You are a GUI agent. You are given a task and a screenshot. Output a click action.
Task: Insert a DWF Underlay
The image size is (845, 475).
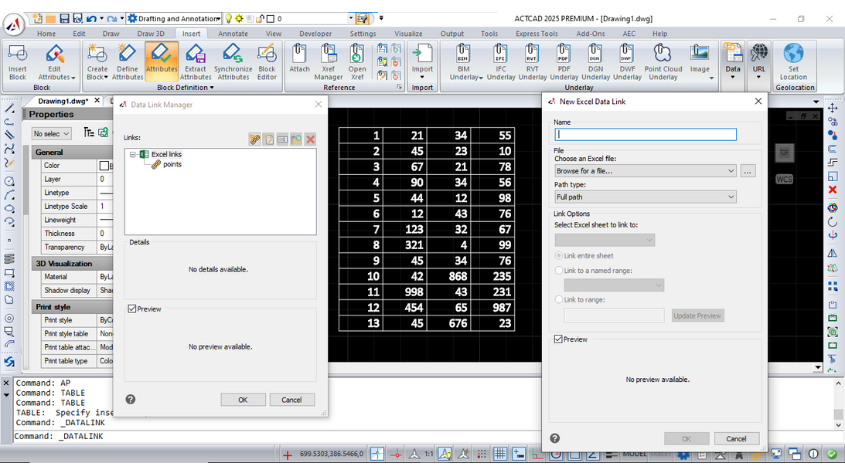point(627,62)
